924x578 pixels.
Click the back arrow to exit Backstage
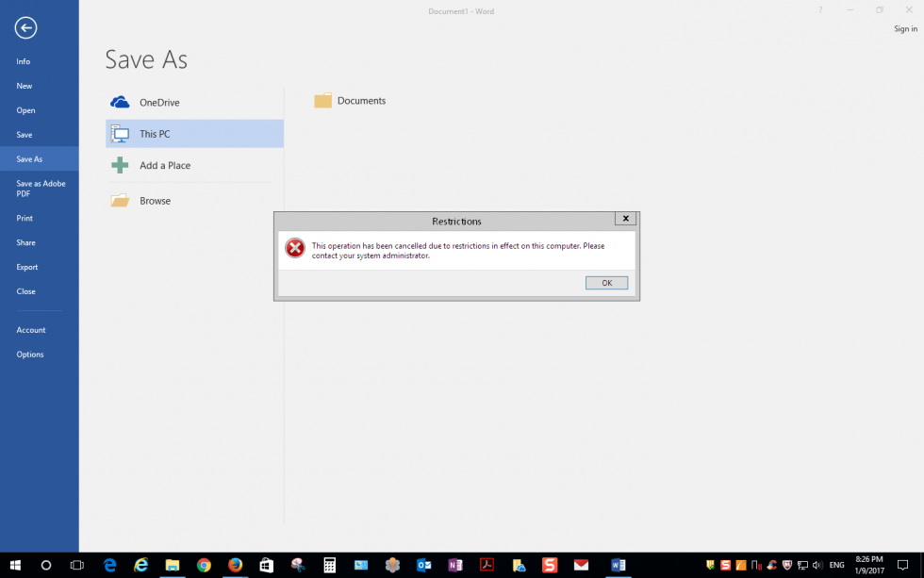tap(25, 28)
